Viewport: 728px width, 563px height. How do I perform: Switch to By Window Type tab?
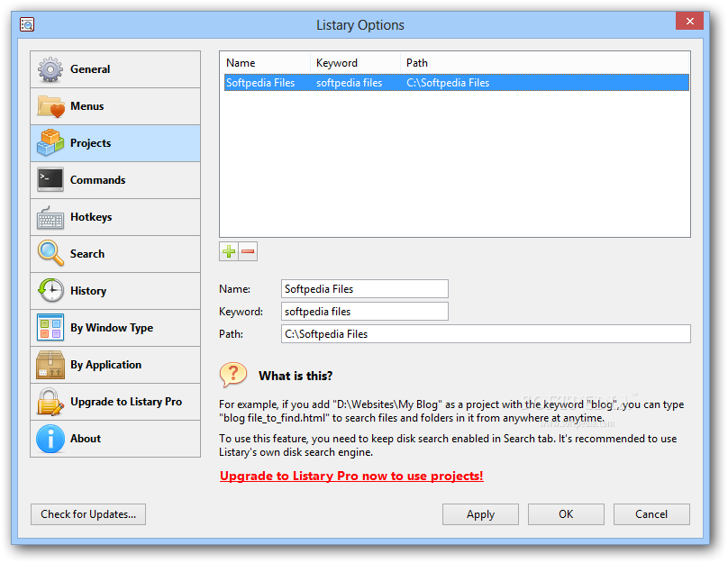coord(115,328)
